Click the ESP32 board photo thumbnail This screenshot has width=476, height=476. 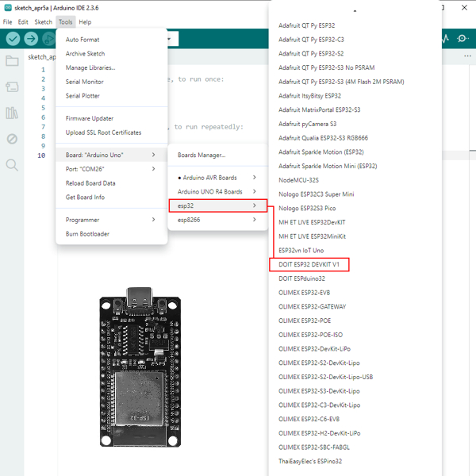pyautogui.click(x=140, y=367)
